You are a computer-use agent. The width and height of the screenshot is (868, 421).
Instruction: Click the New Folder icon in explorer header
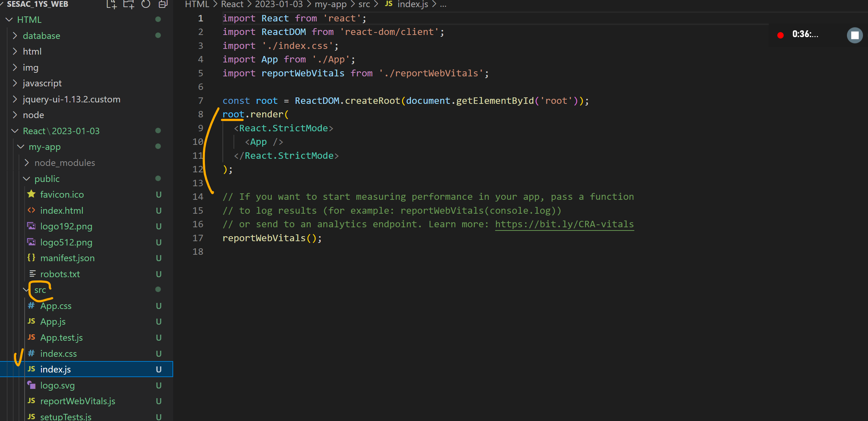[129, 4]
